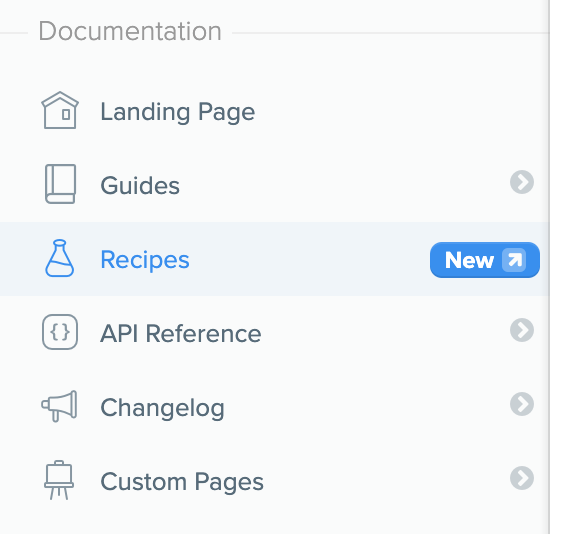Viewport: 576px width, 534px height.
Task: Expand the Changelog chevron arrow
Action: coord(522,404)
